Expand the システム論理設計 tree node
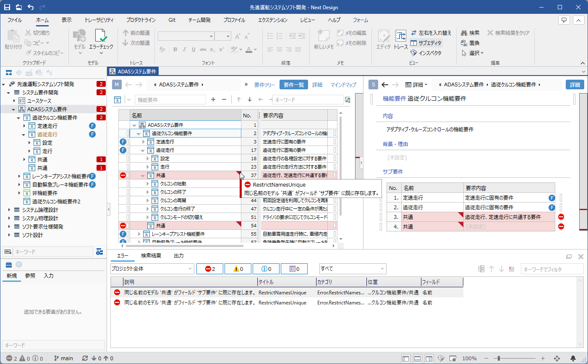588x364 pixels. 9,210
